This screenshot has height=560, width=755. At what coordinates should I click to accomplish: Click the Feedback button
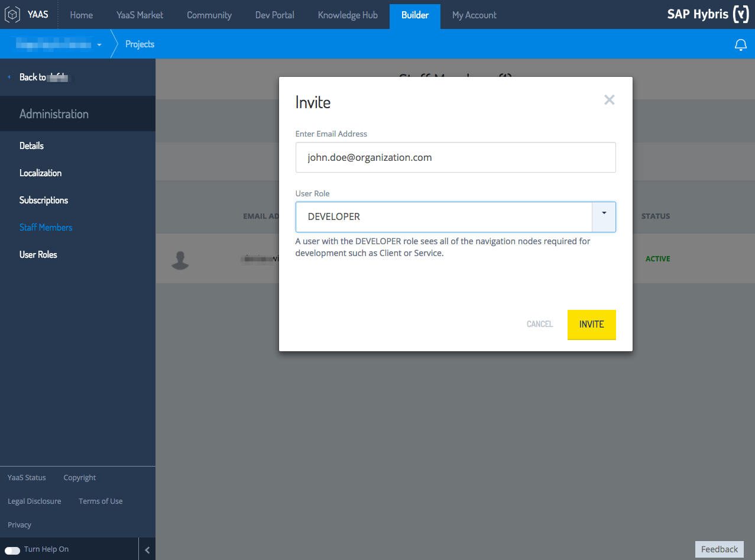pos(720,549)
